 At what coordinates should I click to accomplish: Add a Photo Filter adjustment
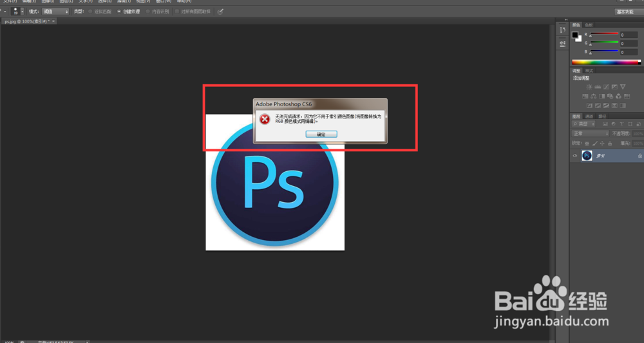(611, 97)
